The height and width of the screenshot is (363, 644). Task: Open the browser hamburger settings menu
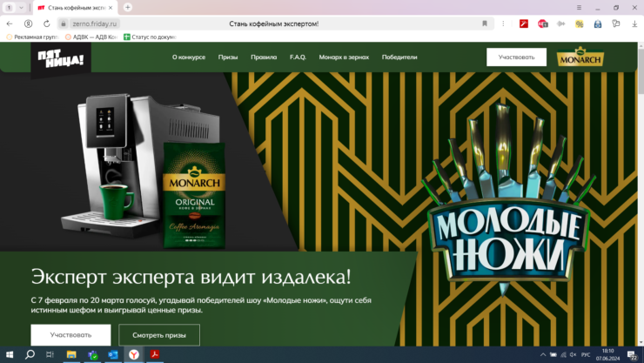579,7
